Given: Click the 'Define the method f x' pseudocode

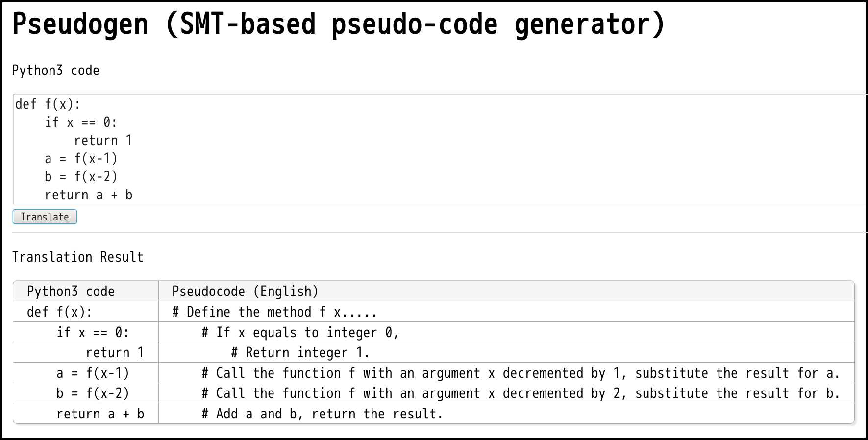Looking at the screenshot, I should (274, 312).
